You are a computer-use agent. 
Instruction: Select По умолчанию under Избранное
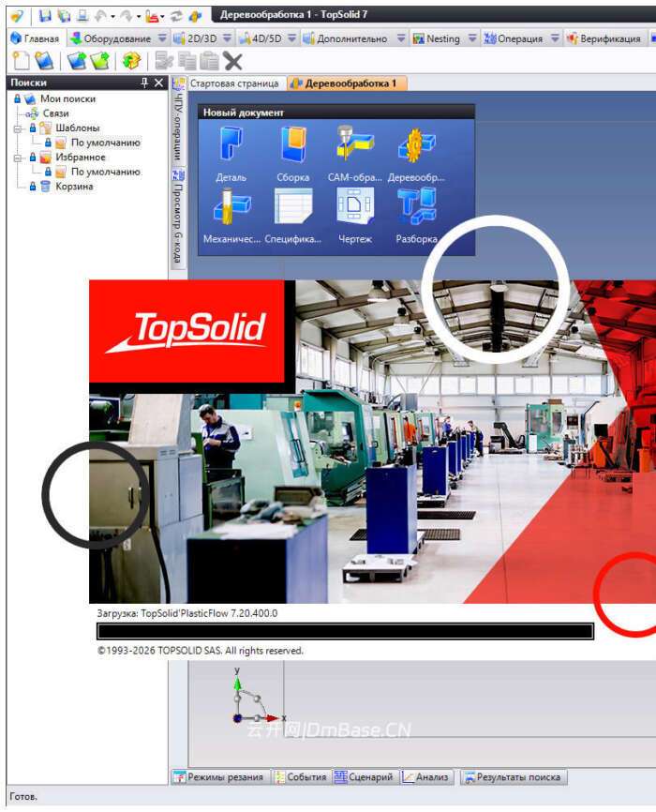coord(105,172)
